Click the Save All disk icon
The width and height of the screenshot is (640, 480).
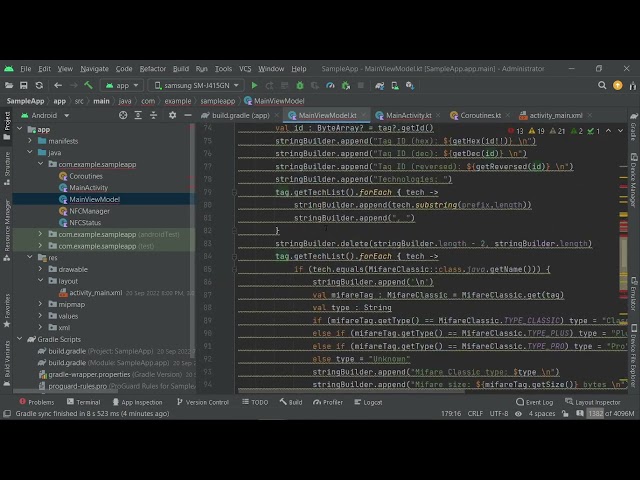point(24,85)
